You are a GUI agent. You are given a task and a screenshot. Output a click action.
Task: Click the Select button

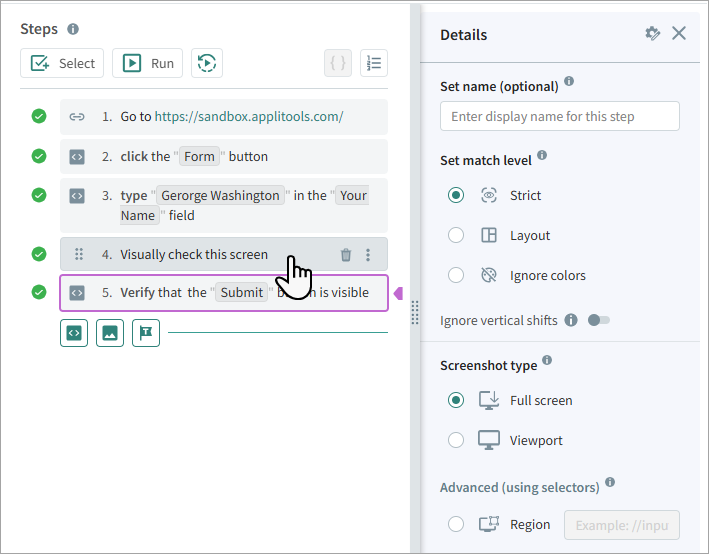(x=63, y=63)
